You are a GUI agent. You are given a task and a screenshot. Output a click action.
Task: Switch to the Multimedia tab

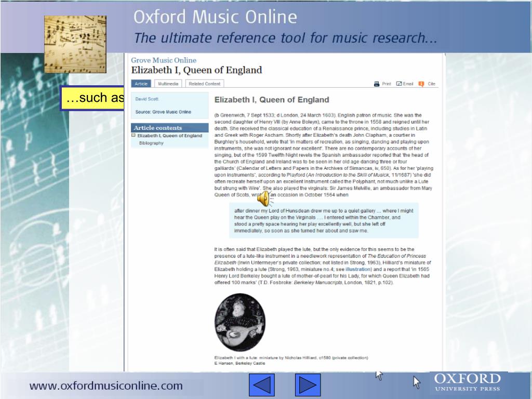(168, 84)
